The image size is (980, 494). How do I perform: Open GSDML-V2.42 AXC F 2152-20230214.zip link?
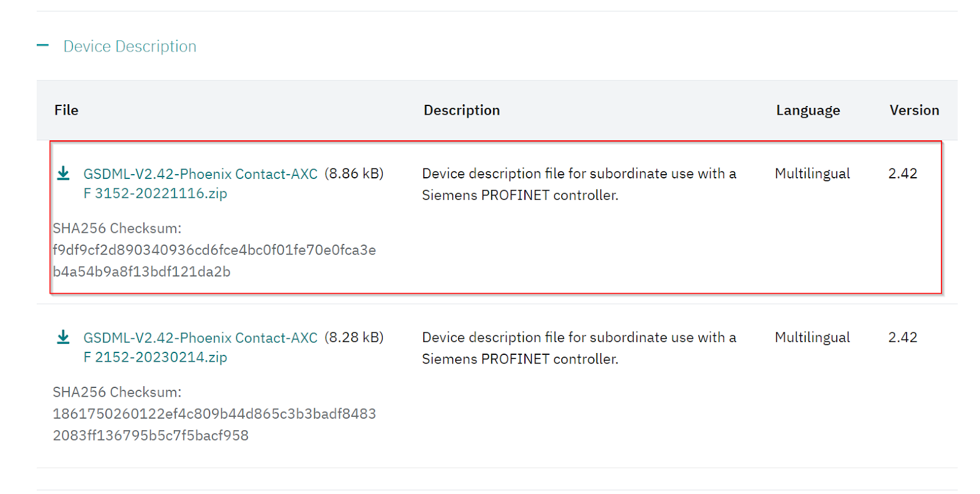[200, 347]
